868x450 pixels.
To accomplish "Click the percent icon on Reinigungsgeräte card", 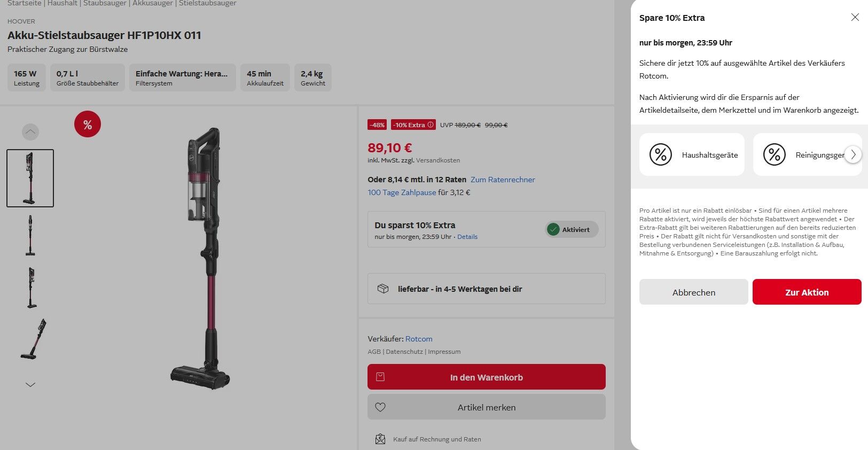I will [774, 155].
